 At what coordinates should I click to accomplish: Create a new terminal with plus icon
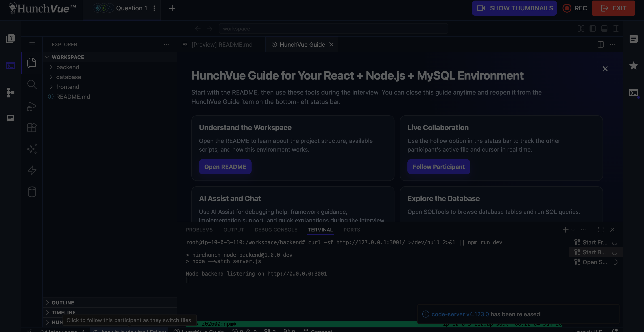click(x=565, y=230)
